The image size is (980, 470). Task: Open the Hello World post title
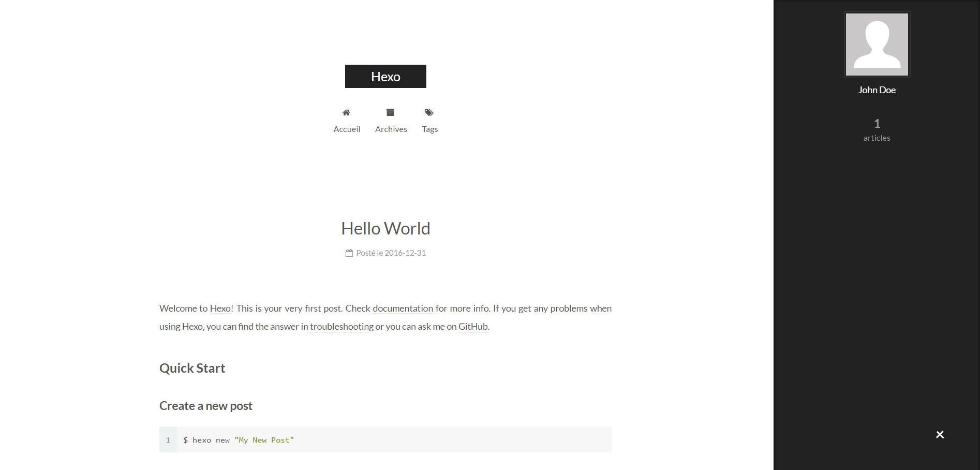(385, 228)
